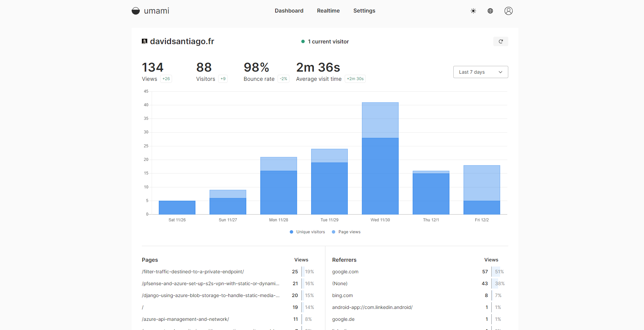The width and height of the screenshot is (644, 330).
Task: Click the 51% bar for google.com
Action: pyautogui.click(x=499, y=272)
